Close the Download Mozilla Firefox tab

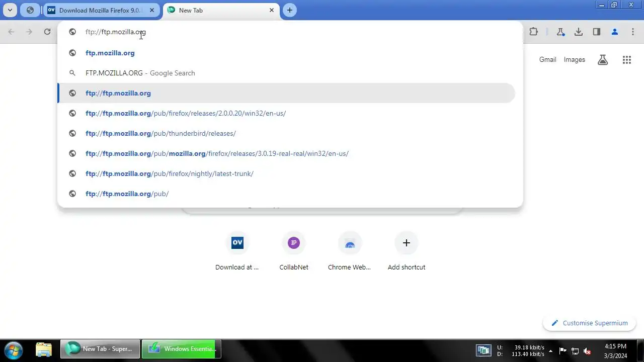pyautogui.click(x=152, y=10)
